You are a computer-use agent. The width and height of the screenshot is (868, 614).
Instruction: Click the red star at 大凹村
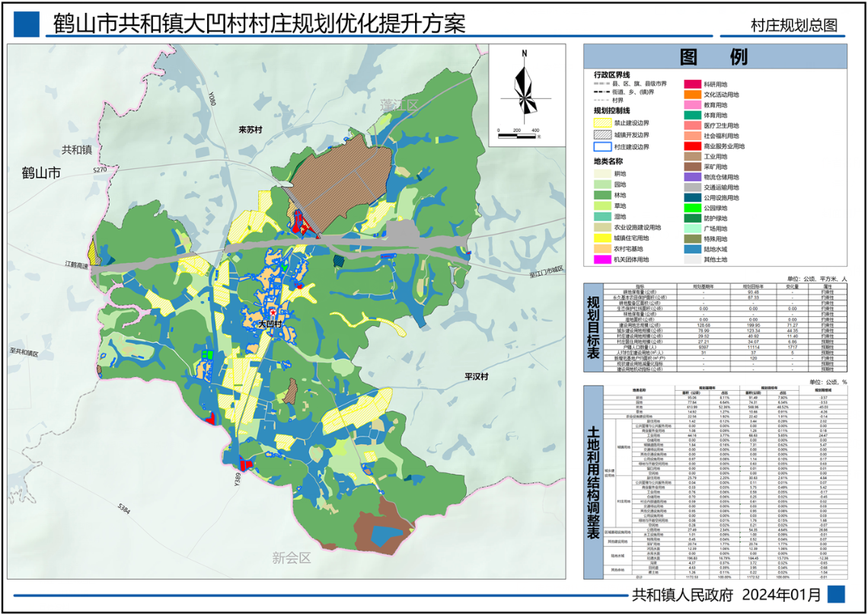click(270, 313)
